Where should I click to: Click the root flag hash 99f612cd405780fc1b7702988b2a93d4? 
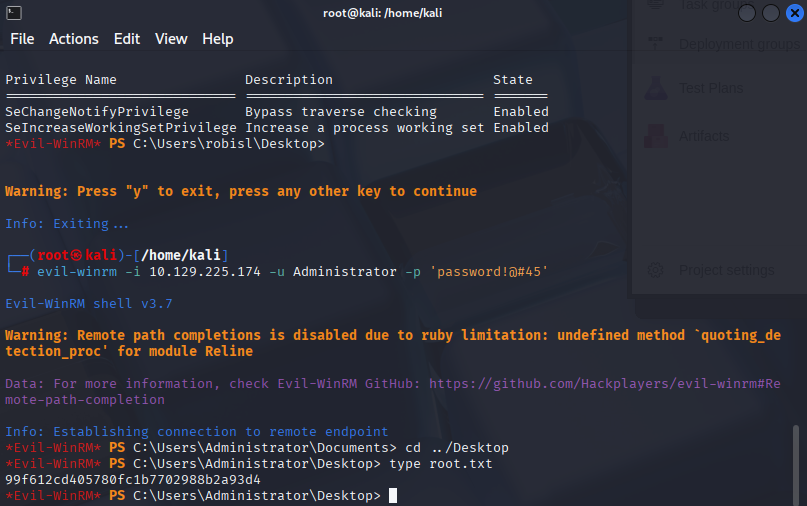point(133,480)
